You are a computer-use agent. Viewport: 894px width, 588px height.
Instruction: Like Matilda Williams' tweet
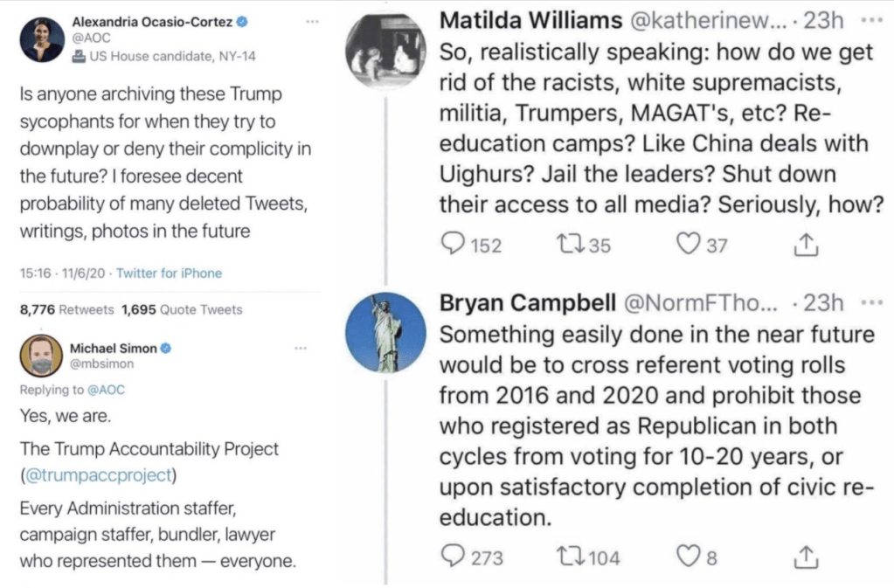[x=689, y=245]
